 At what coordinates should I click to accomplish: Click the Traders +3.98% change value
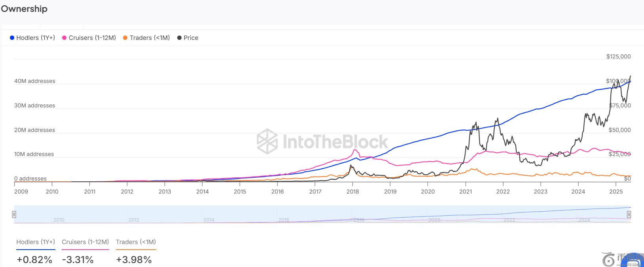(x=134, y=259)
